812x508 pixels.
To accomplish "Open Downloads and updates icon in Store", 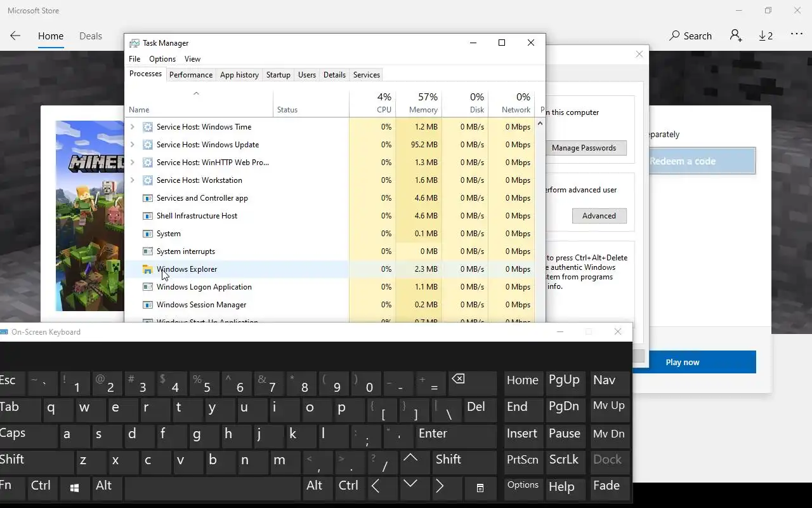I will pos(766,36).
